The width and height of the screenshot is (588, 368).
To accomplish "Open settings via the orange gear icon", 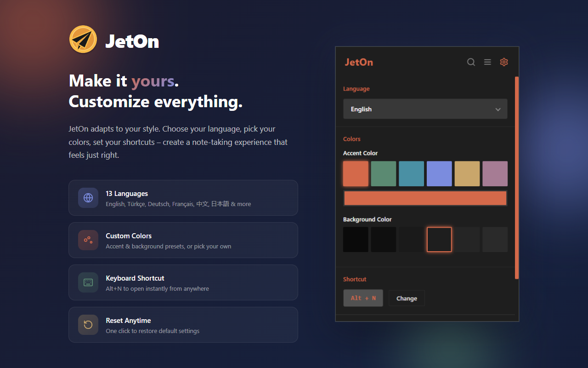I will click(x=504, y=62).
